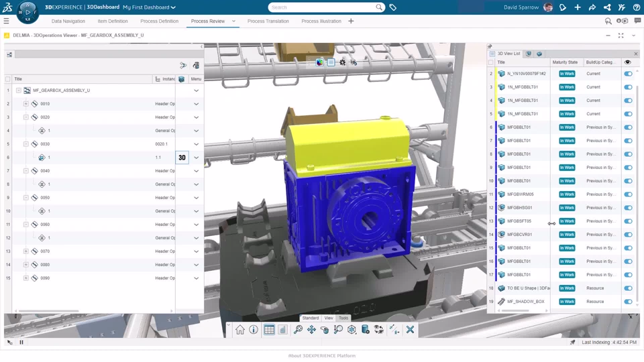Open the tag icon beside search bar

(392, 7)
